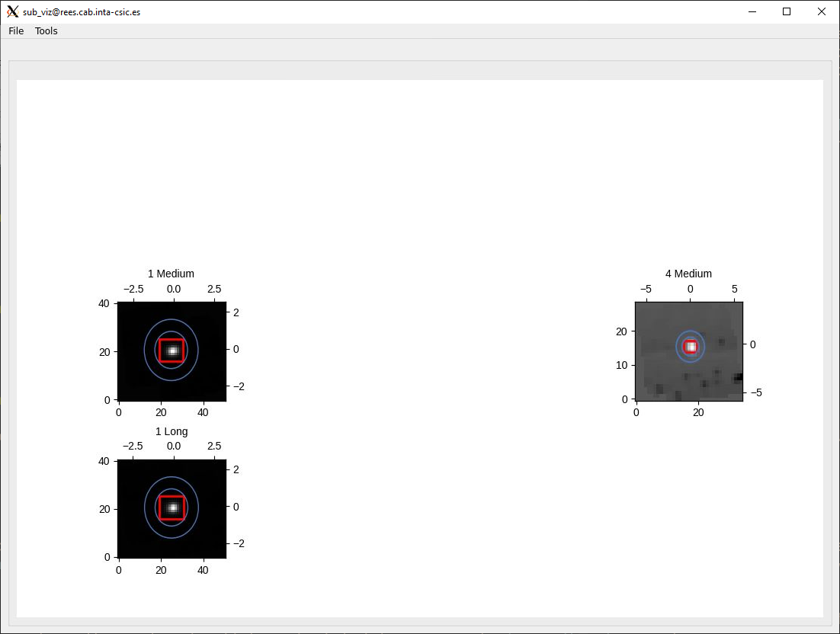Click the X11 app icon in title bar

pyautogui.click(x=12, y=11)
